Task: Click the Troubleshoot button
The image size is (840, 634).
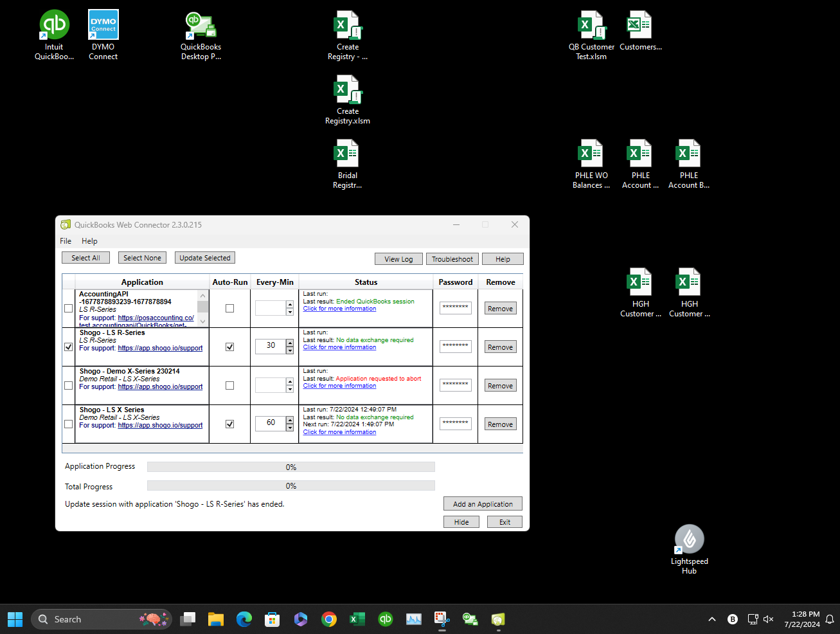Action: pos(452,259)
